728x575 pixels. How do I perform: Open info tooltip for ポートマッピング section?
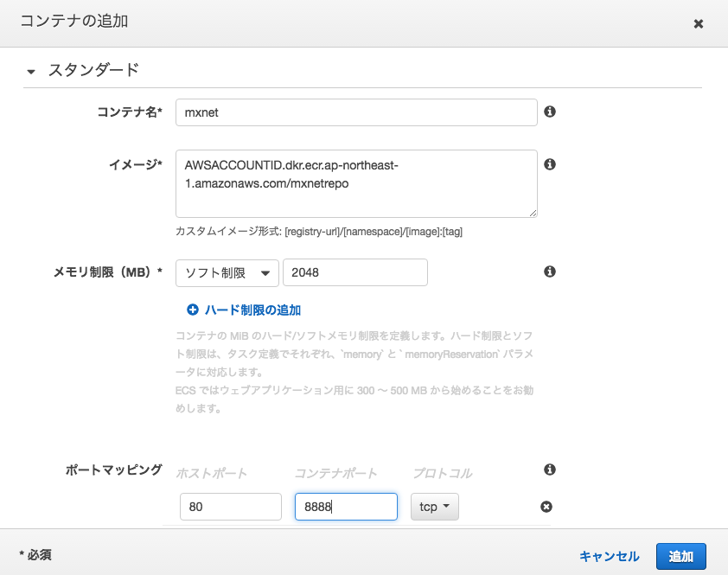(x=548, y=470)
